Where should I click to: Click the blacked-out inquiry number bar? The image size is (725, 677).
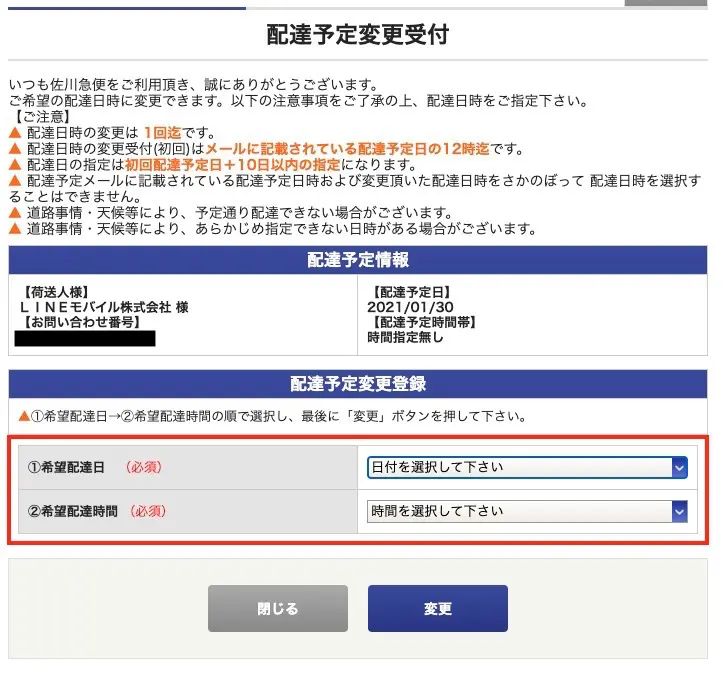tap(86, 338)
